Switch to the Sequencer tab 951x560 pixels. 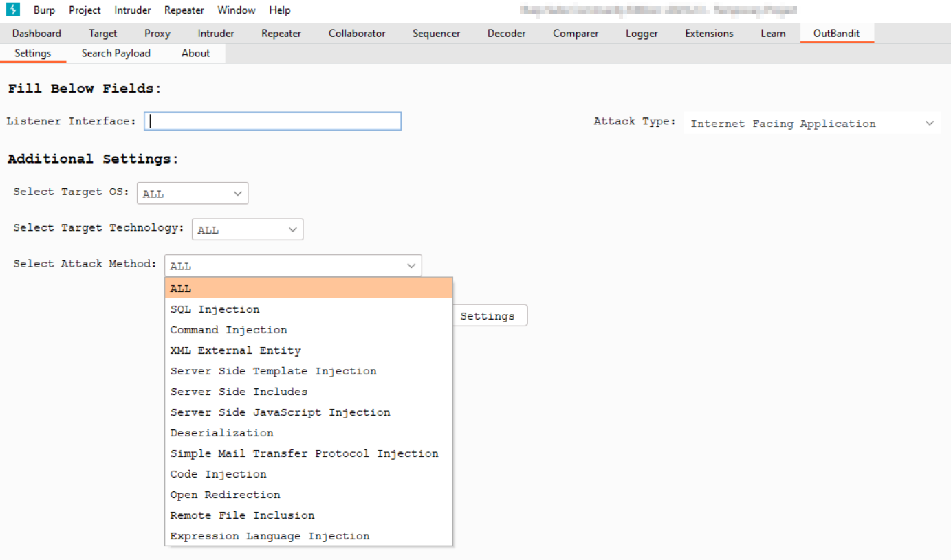[437, 33]
